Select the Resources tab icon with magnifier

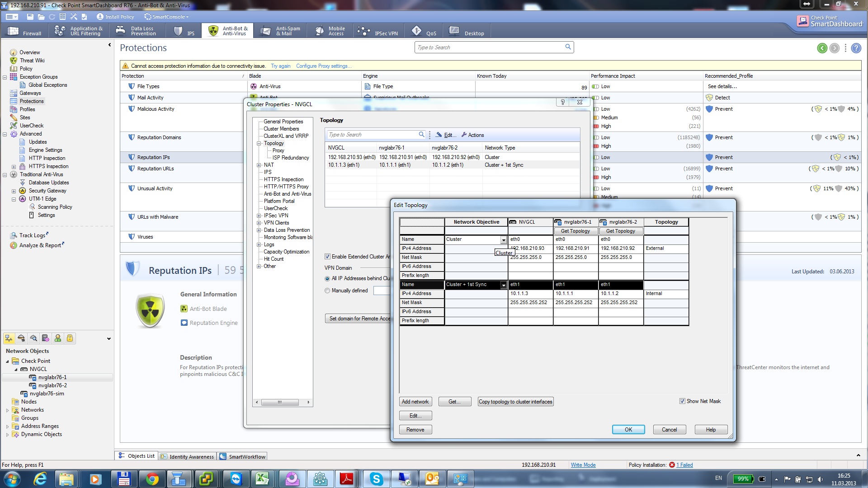pyautogui.click(x=33, y=338)
